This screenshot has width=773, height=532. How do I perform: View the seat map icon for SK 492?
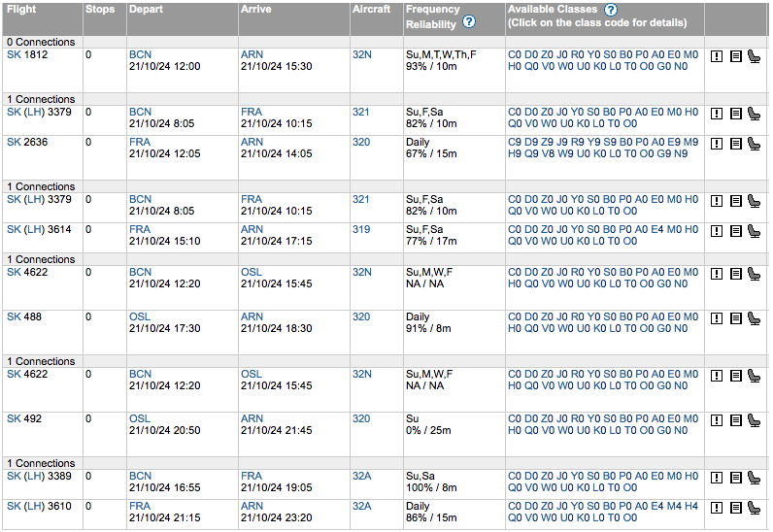(753, 420)
